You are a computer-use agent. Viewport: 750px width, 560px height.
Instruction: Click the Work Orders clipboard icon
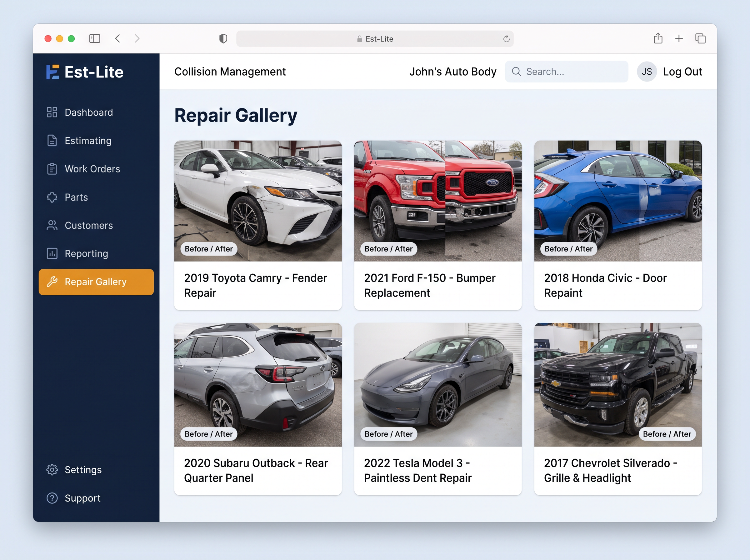coord(52,169)
